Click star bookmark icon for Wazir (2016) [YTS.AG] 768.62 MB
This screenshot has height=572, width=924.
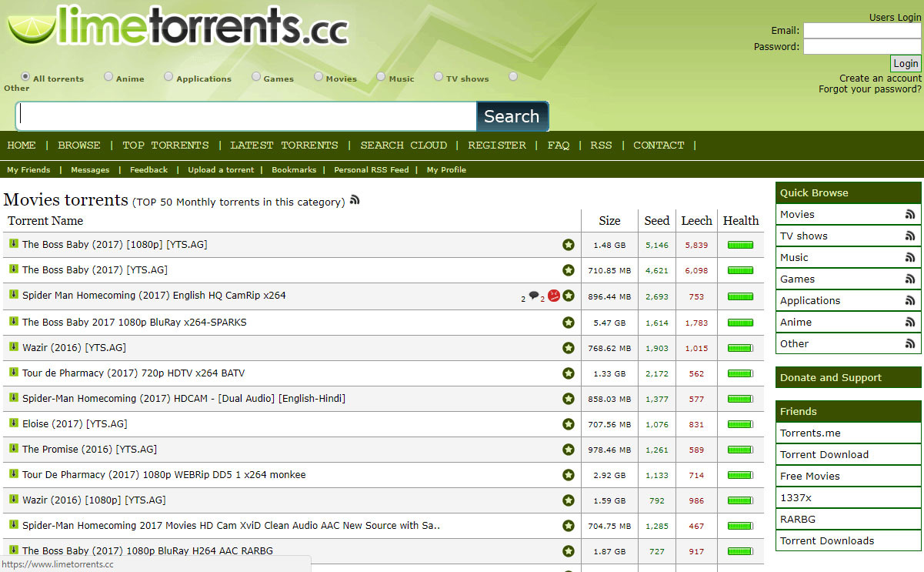(569, 348)
